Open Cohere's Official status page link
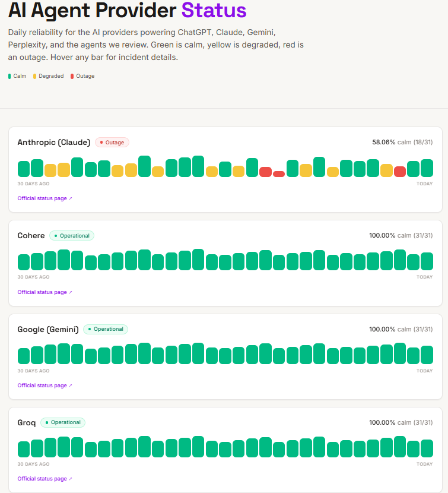Viewport: 448px width, 493px height. (x=45, y=292)
